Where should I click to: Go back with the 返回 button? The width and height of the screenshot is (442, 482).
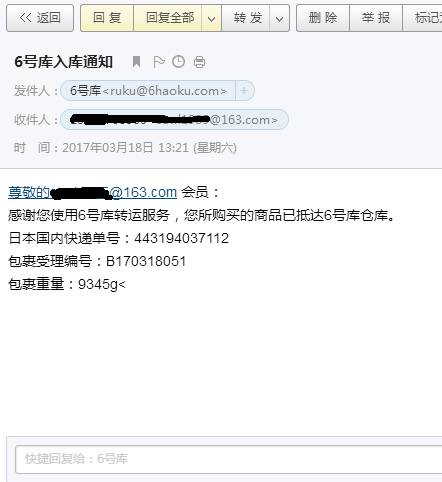[x=40, y=18]
